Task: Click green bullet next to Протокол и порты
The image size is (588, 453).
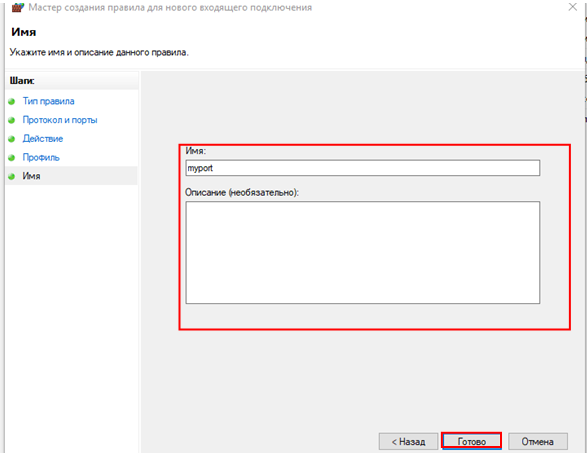Action: coord(12,120)
